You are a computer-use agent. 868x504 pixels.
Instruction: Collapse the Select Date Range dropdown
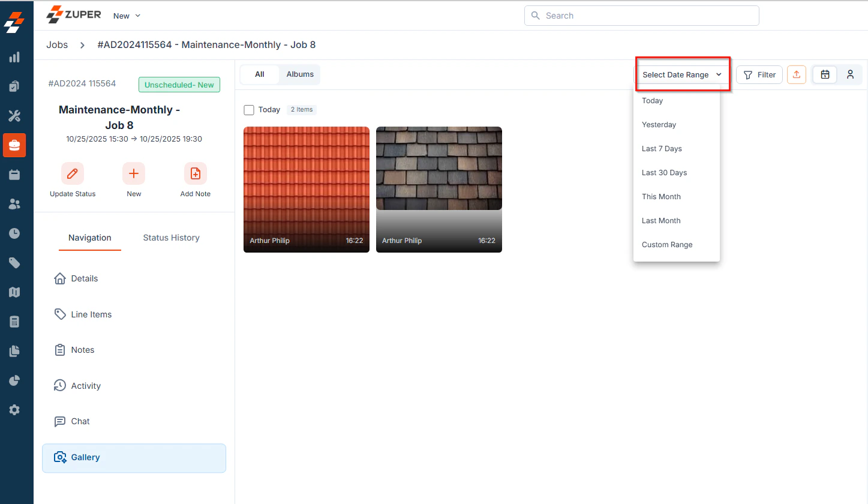point(682,74)
